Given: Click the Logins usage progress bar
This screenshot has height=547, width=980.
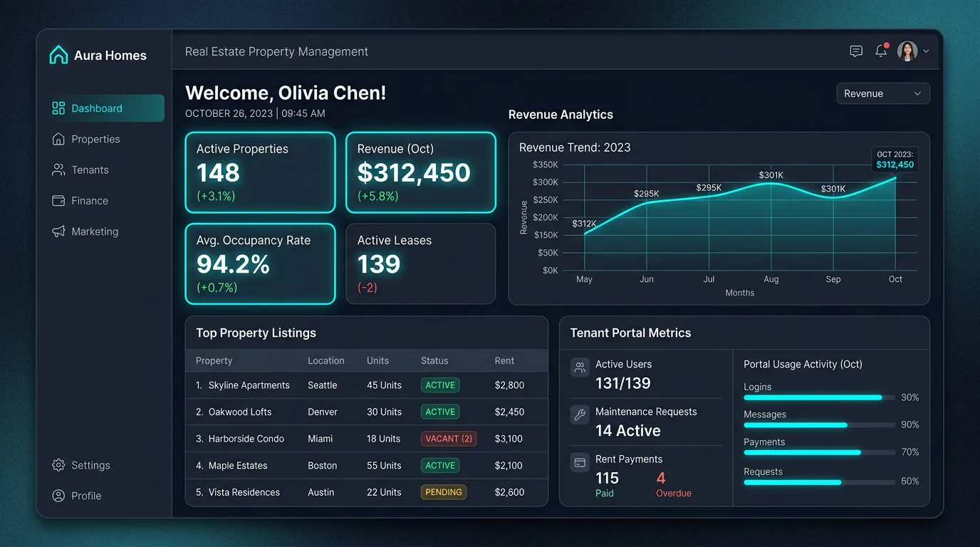Looking at the screenshot, I should click(819, 397).
